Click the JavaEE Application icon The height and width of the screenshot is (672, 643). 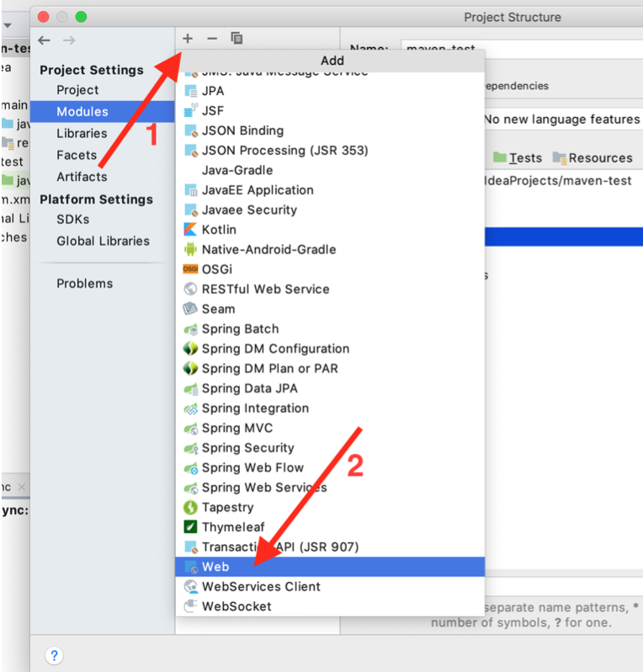coord(191,189)
